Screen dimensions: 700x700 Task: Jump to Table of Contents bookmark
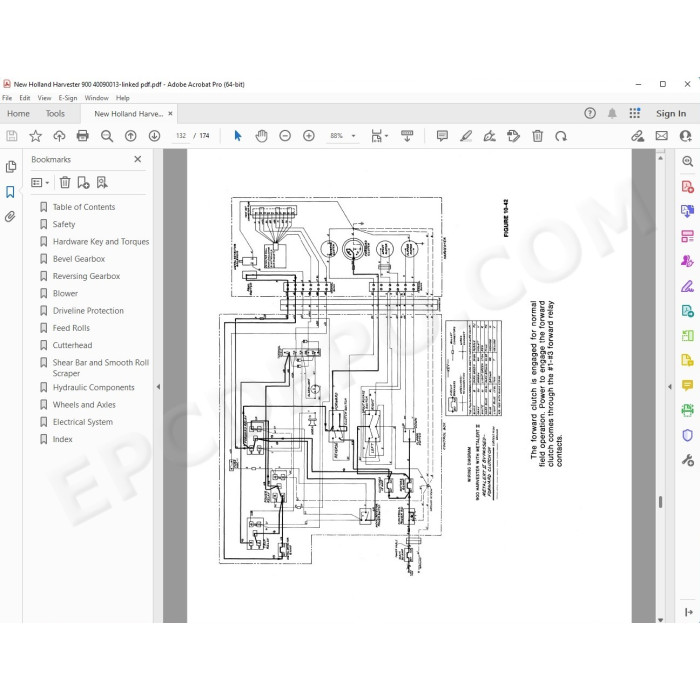point(84,207)
